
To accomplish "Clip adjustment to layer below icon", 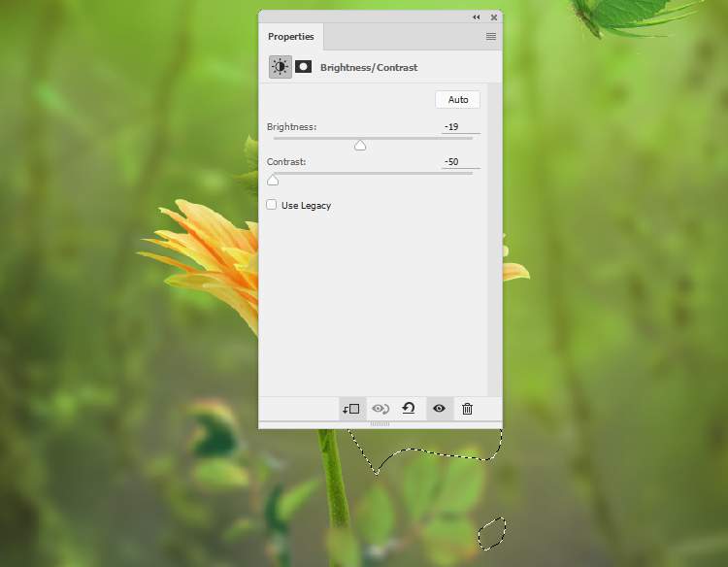I will (352, 409).
